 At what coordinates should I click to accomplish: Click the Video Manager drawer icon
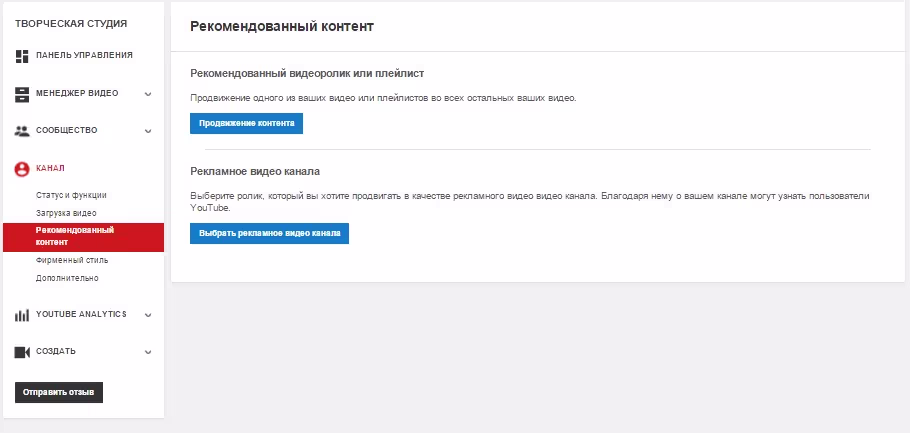point(21,94)
